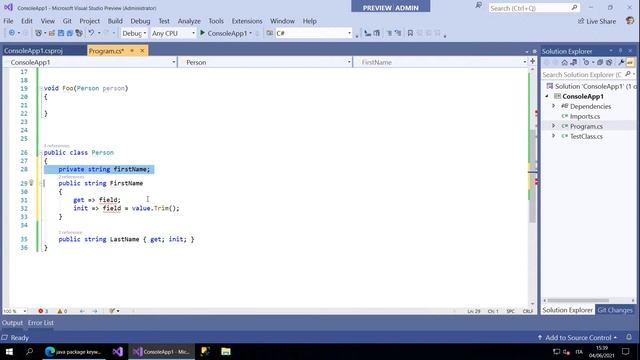Click the ITA keyboard language indicator

579,352
